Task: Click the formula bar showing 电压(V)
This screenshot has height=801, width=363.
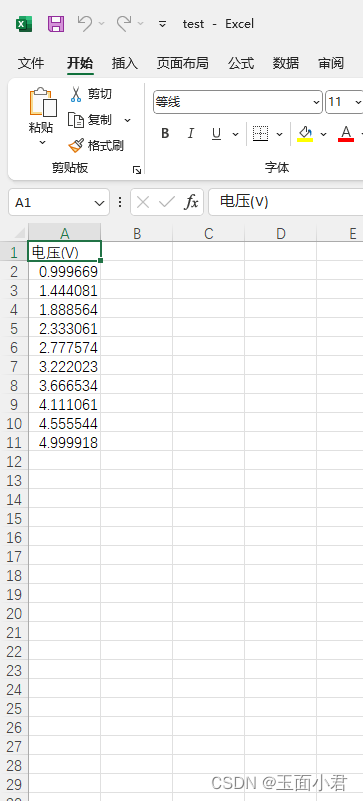Action: (285, 202)
